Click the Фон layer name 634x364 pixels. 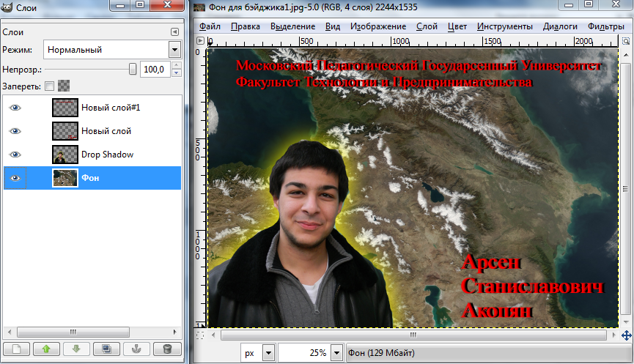[x=90, y=178]
